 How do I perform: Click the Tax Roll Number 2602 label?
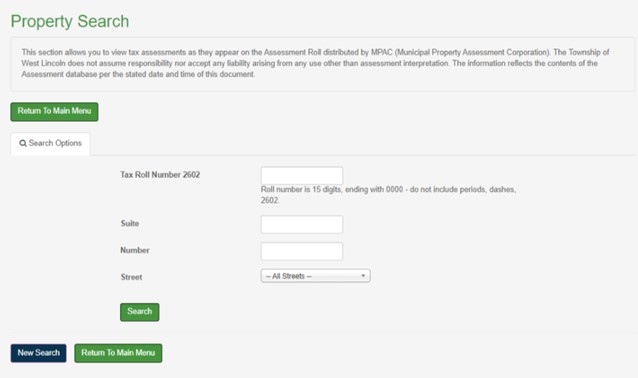[x=160, y=175]
